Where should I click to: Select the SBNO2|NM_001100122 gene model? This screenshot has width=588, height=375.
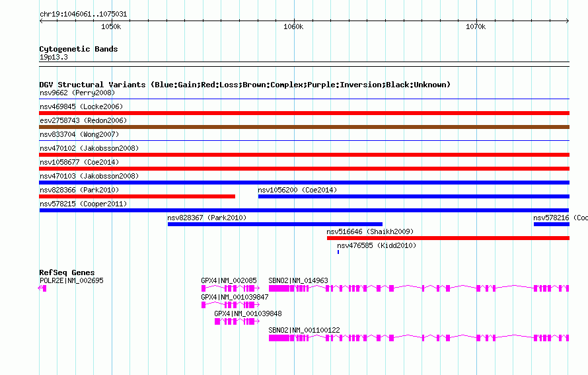click(x=419, y=338)
